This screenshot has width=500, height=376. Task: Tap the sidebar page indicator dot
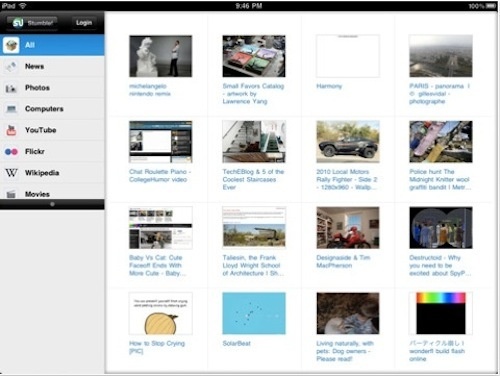(x=52, y=204)
